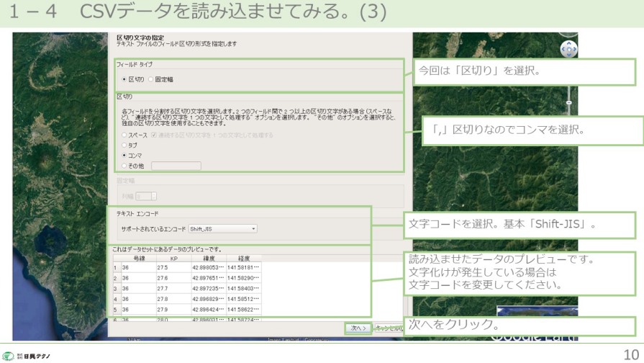Select the 固定幅 field type radio button
The height and width of the screenshot is (363, 644).
150,79
